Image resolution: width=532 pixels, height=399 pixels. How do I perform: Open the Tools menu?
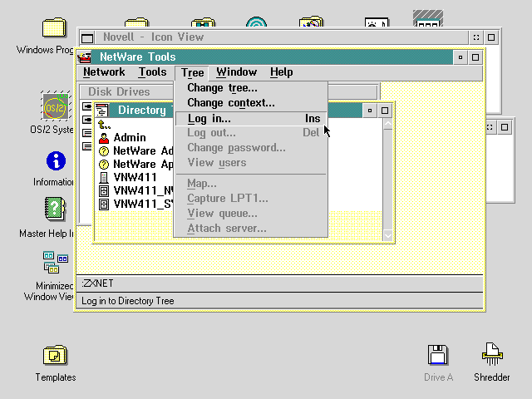coord(152,72)
